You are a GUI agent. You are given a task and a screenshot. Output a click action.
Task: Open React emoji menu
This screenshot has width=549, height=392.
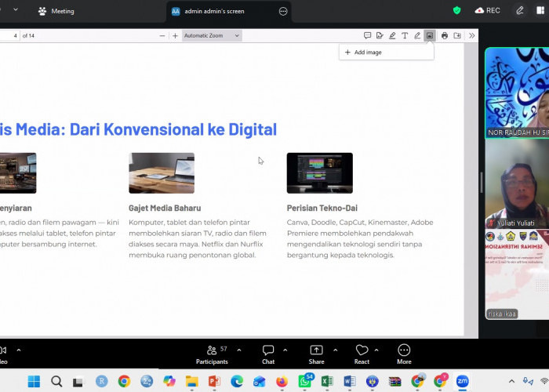pyautogui.click(x=362, y=354)
